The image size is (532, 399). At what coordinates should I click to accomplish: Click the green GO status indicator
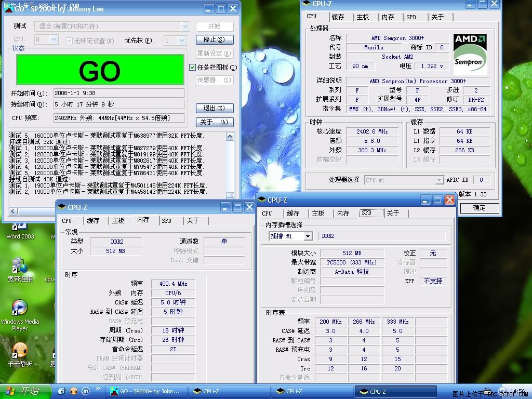100,70
